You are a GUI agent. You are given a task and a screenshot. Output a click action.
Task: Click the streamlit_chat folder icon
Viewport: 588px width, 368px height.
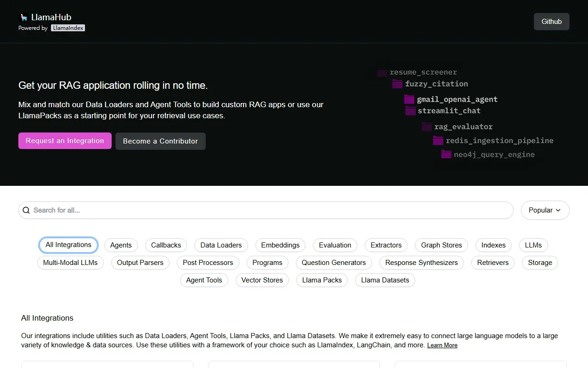click(410, 111)
